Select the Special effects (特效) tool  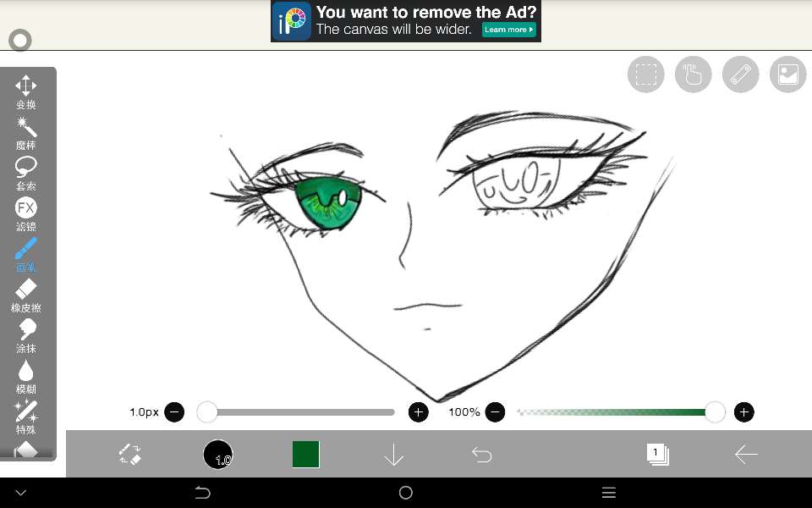(26, 417)
